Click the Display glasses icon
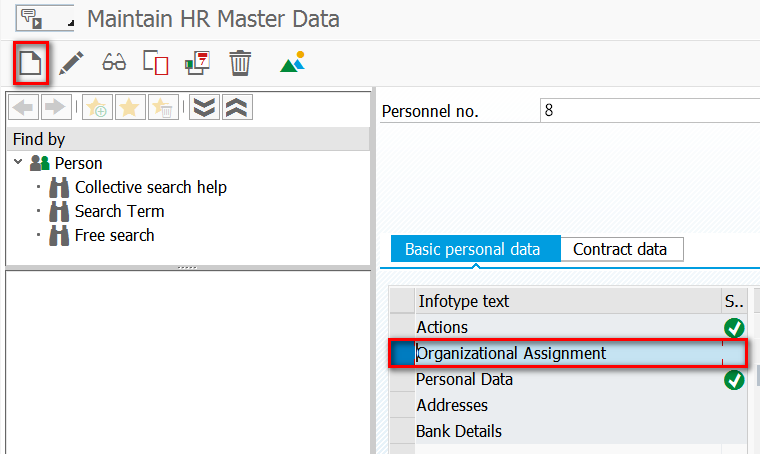 pyautogui.click(x=114, y=63)
